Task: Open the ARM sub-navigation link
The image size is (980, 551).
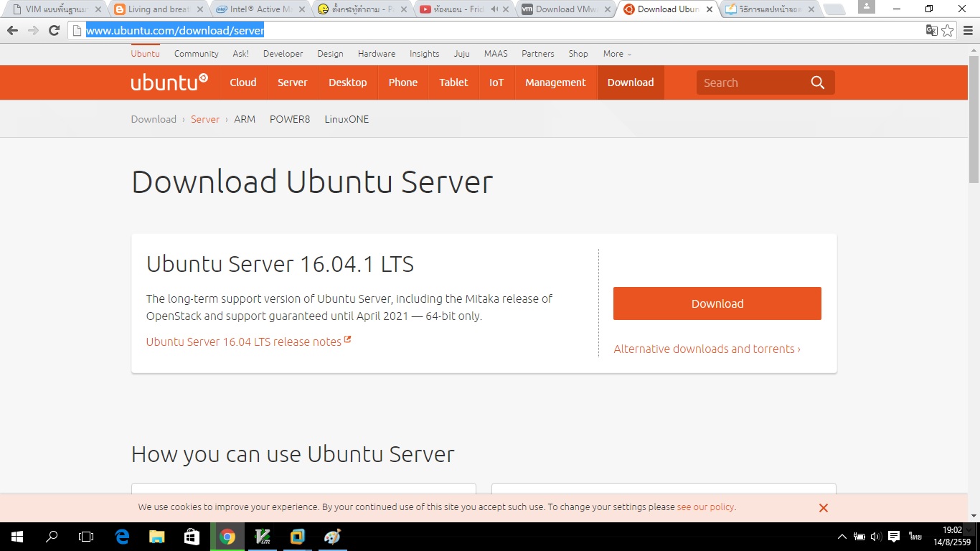Action: tap(245, 119)
